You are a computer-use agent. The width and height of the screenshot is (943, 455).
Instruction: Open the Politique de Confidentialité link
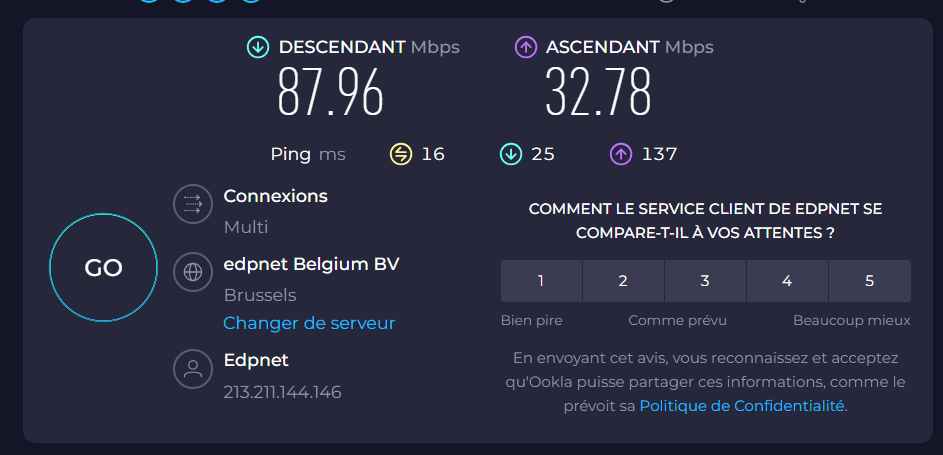(x=742, y=405)
